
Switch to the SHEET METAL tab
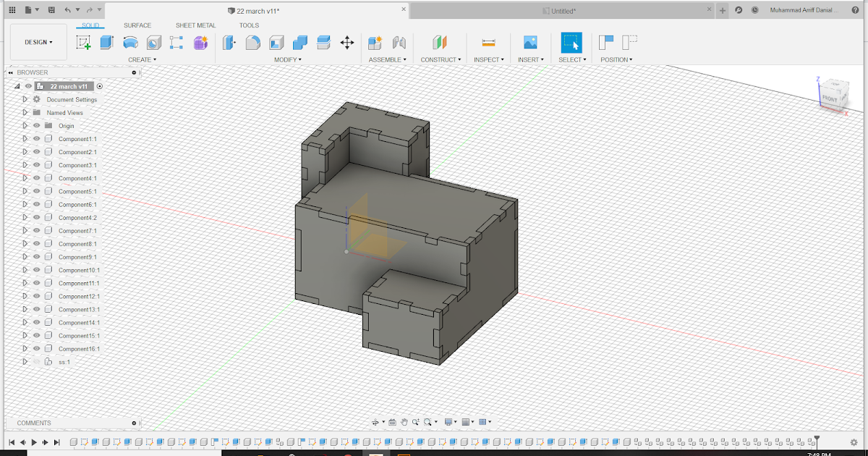[x=195, y=25]
